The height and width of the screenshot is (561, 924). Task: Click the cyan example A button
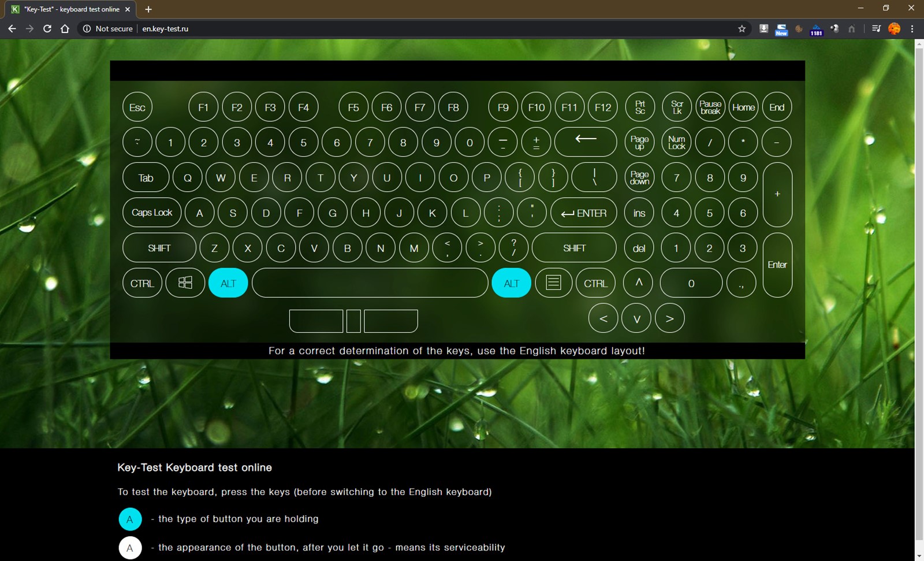130,519
